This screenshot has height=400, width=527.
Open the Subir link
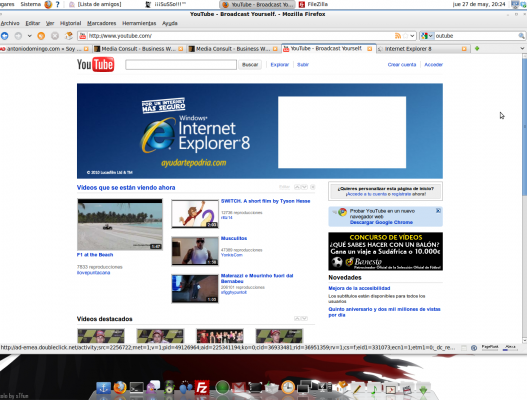point(303,65)
